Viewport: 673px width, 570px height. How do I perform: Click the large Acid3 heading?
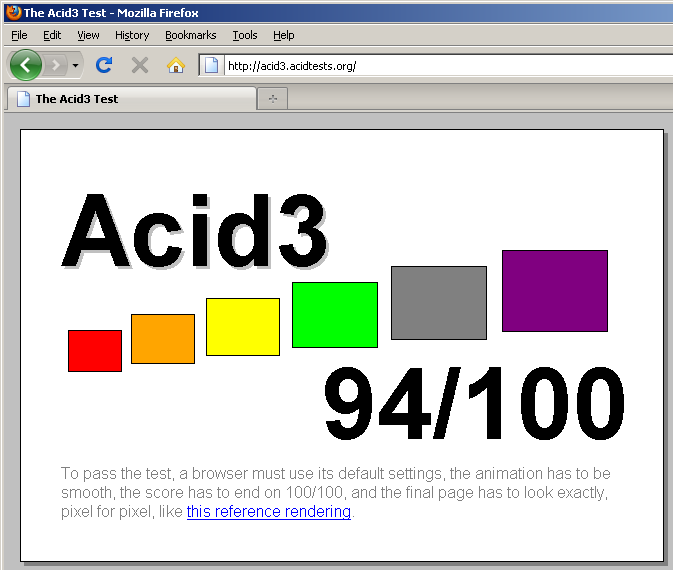tap(195, 231)
